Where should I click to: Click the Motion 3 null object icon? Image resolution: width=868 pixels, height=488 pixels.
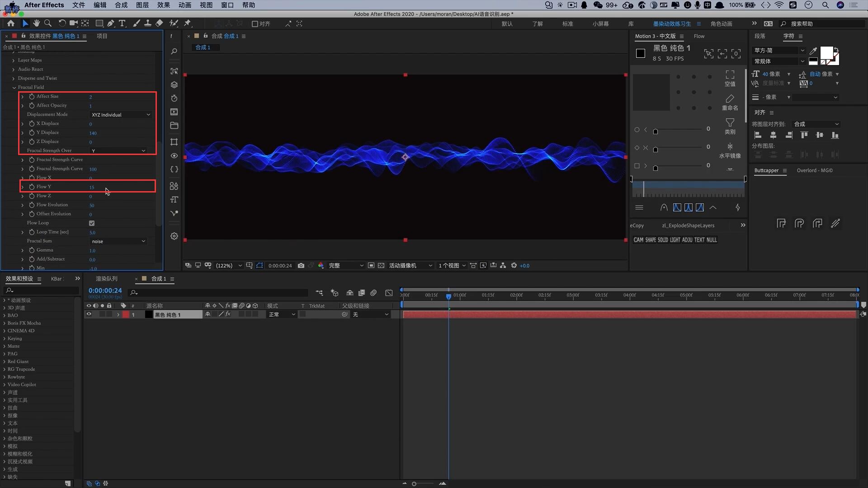pyautogui.click(x=730, y=75)
